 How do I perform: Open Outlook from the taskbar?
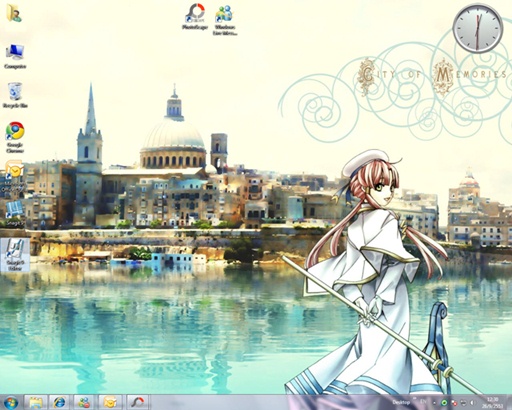click(x=110, y=402)
